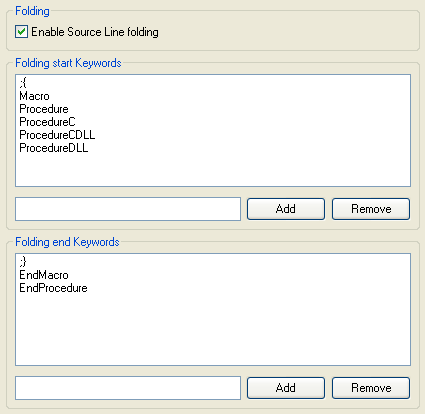Click the 'Folding start Keywords' group label
Image resolution: width=425 pixels, height=414 pixels.
click(68, 63)
